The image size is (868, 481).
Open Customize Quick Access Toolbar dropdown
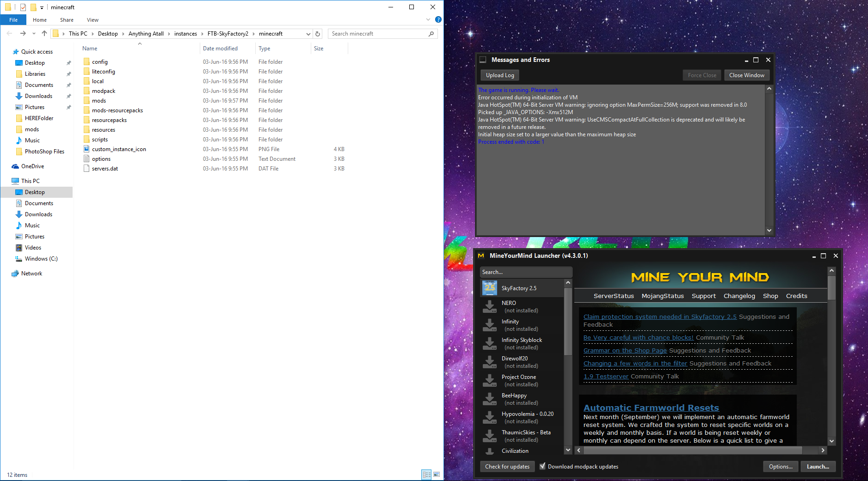(42, 7)
